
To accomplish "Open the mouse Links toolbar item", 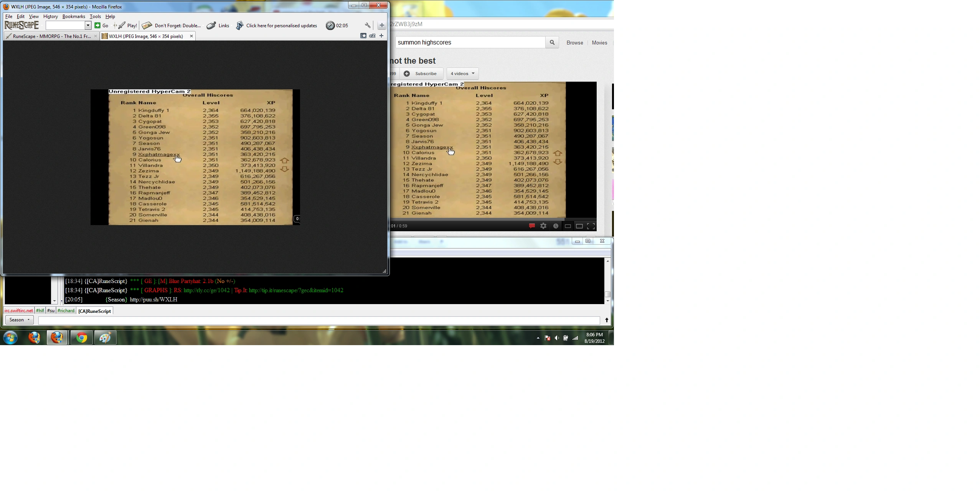I will click(x=218, y=26).
